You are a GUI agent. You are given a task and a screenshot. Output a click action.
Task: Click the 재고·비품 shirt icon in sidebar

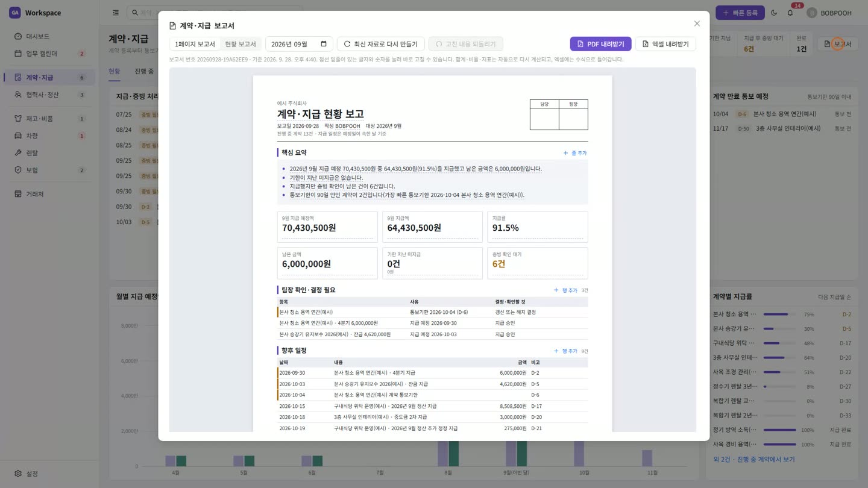click(x=18, y=119)
